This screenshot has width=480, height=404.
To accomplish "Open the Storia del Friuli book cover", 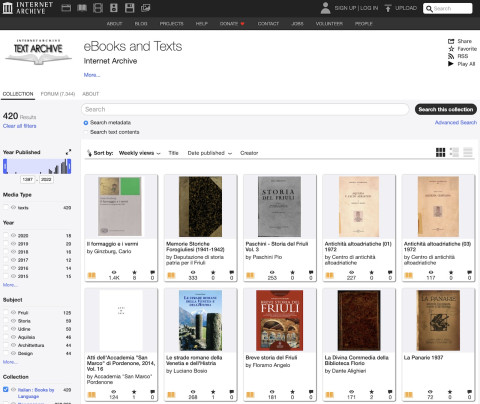I will point(279,206).
